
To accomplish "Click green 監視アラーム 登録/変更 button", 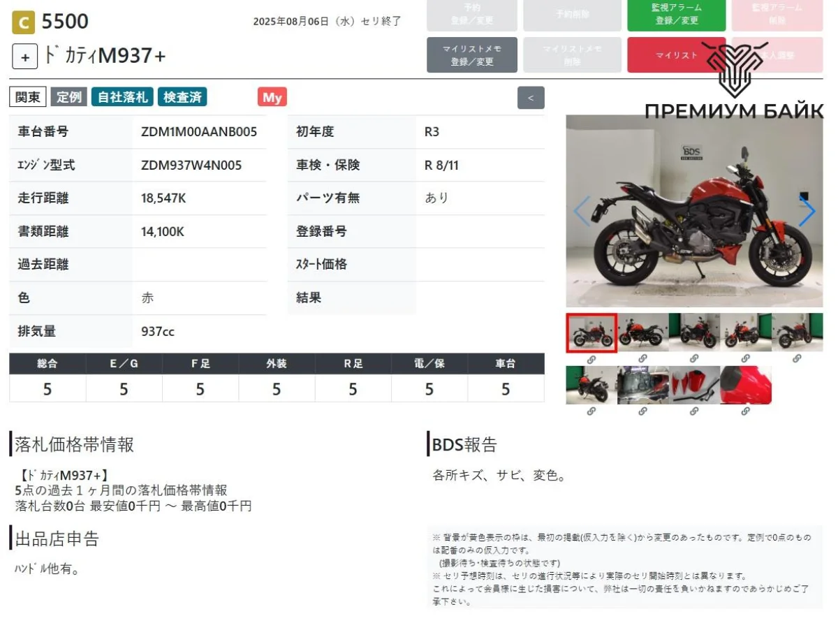I will pos(676,15).
